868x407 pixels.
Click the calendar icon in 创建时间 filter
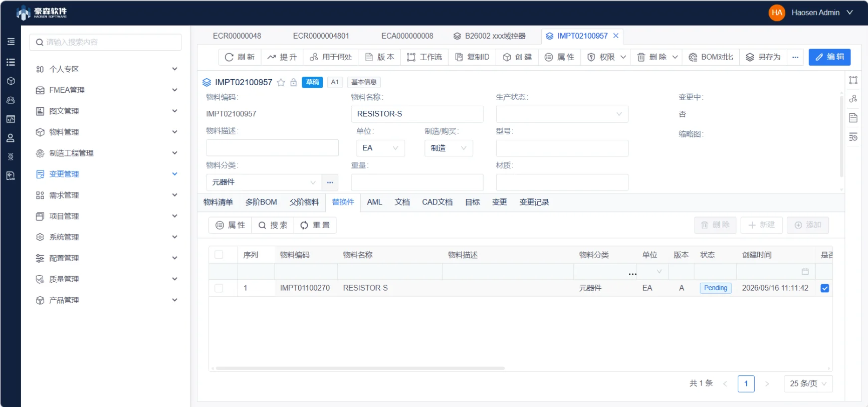[805, 272]
